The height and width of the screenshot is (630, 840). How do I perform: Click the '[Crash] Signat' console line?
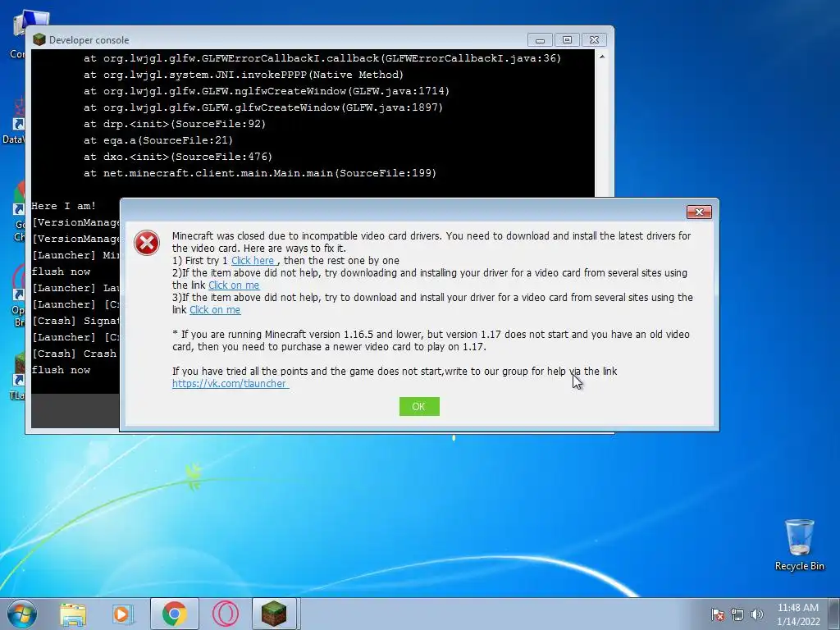pyautogui.click(x=75, y=321)
